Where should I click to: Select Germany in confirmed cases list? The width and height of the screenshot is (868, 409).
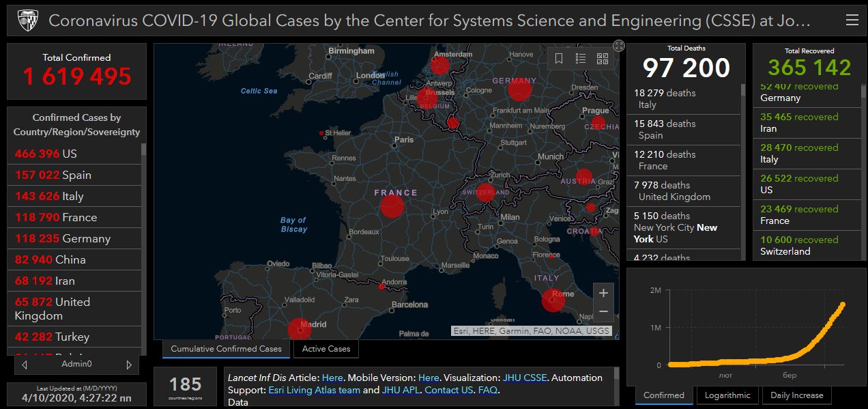click(74, 239)
